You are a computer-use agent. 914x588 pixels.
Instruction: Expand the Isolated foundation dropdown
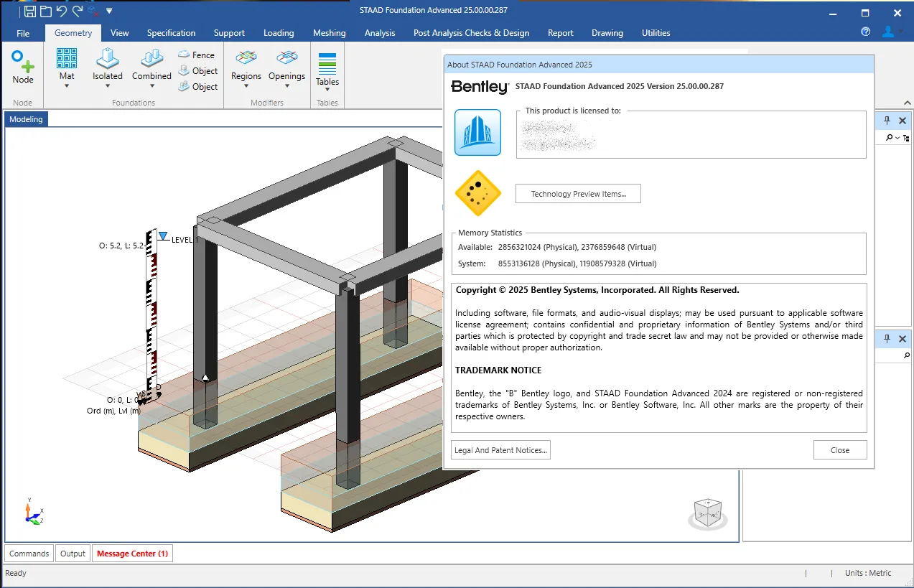[108, 86]
